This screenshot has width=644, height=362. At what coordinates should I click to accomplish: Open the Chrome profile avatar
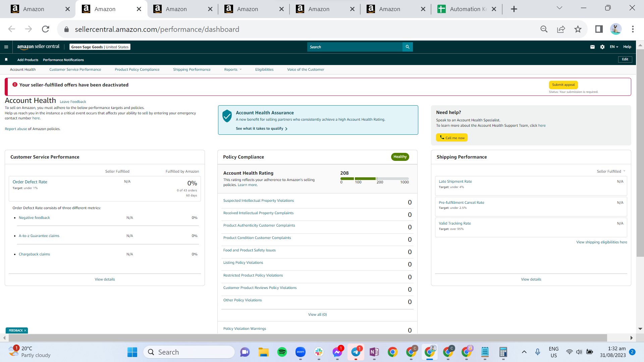pos(616,29)
